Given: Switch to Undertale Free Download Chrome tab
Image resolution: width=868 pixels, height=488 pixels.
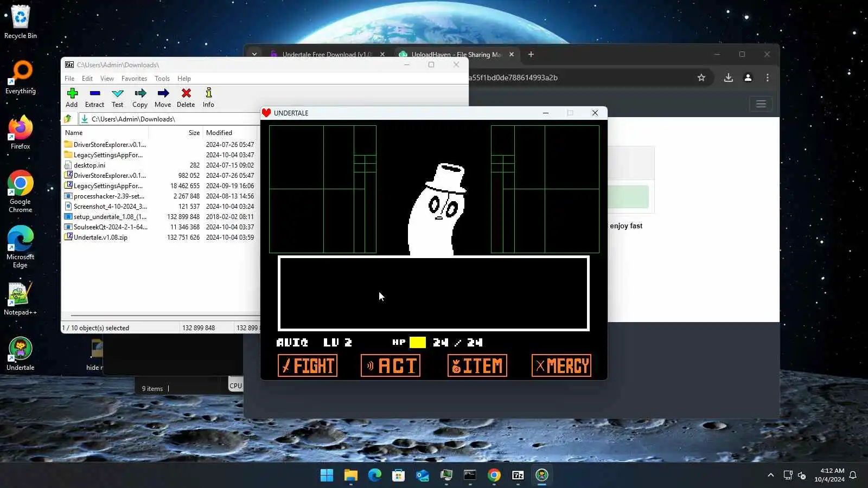Looking at the screenshot, I should (x=327, y=54).
